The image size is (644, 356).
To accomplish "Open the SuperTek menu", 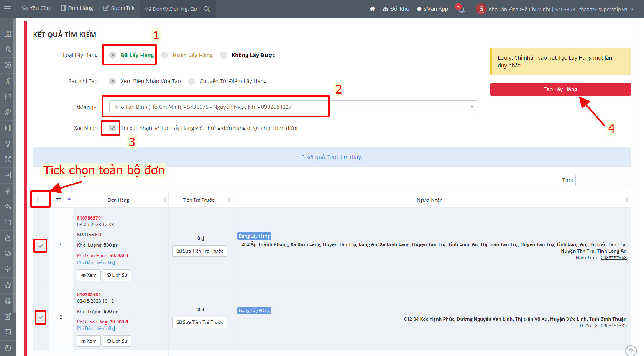I will click(119, 8).
